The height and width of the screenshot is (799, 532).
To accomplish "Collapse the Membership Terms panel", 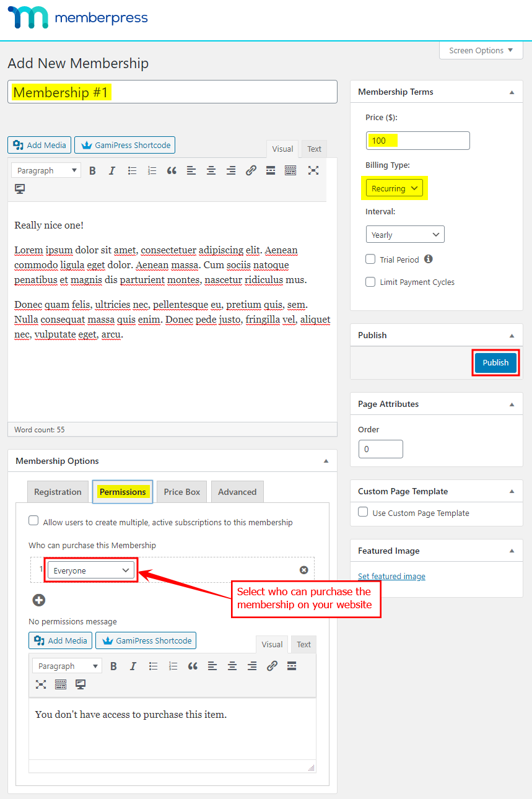I will coord(512,92).
